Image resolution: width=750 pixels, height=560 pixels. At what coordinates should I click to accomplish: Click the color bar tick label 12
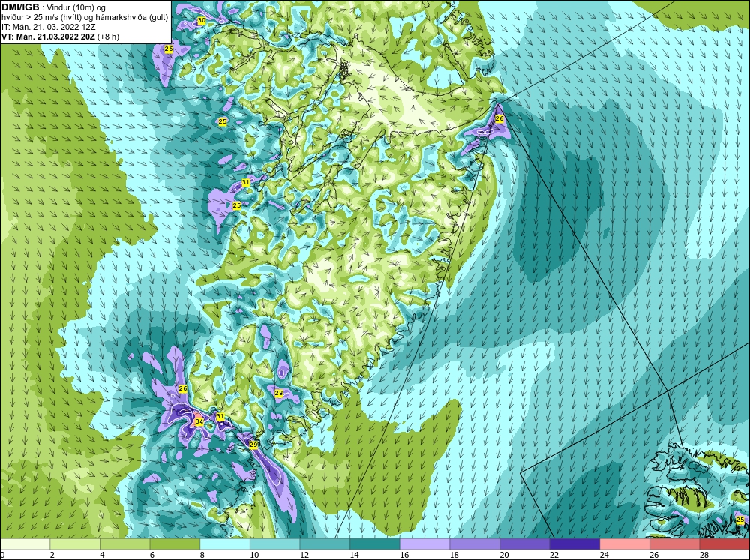tap(304, 555)
